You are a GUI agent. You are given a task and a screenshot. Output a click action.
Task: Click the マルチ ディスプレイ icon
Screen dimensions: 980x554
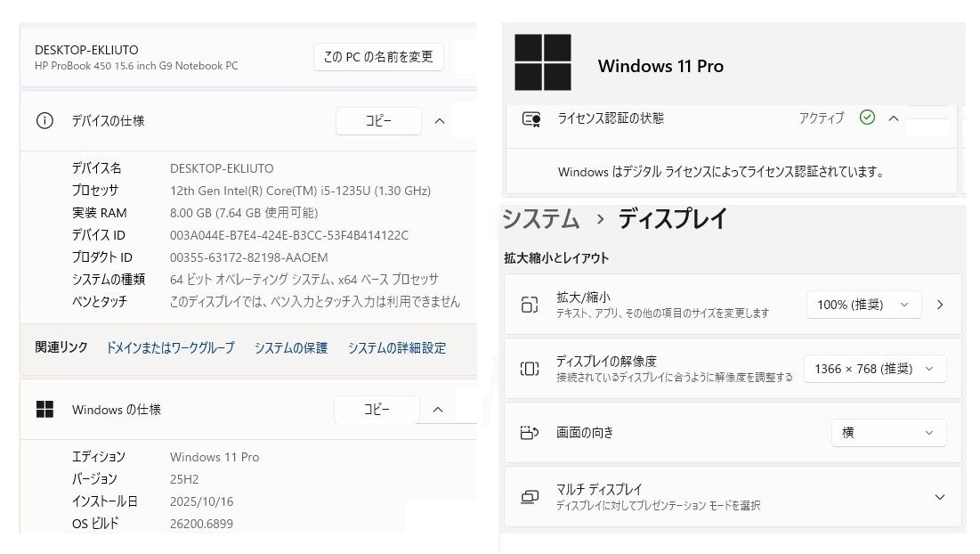coord(530,497)
